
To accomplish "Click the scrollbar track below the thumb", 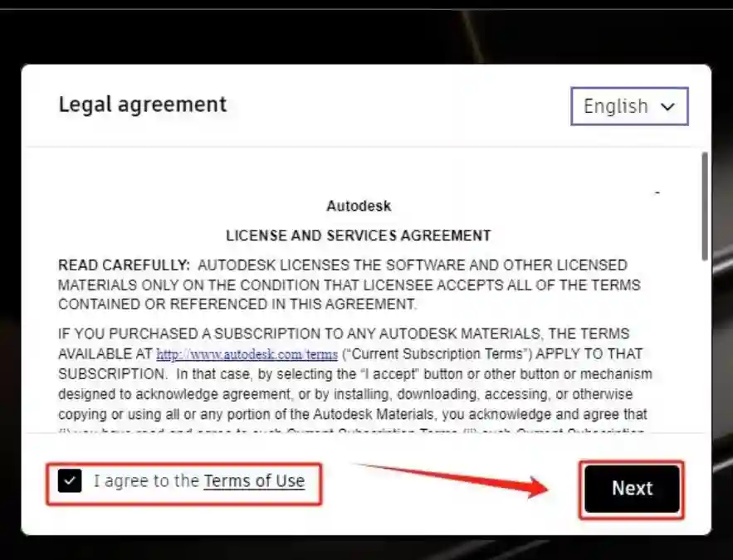I will point(705,348).
